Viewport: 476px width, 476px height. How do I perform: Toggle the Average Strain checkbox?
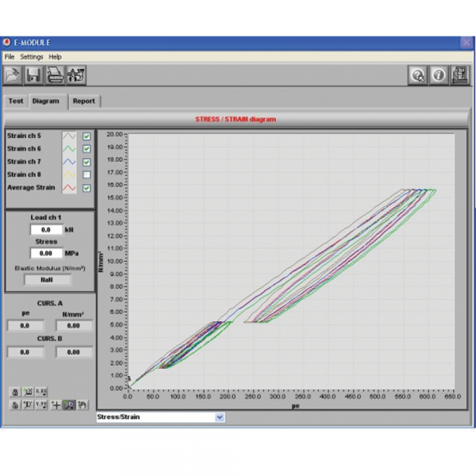[x=86, y=188]
